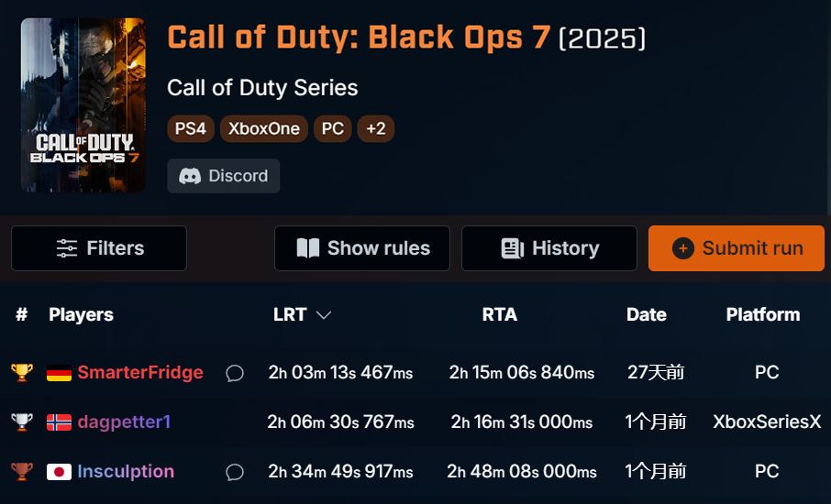
Task: Select the PS4 platform tag
Action: click(191, 129)
